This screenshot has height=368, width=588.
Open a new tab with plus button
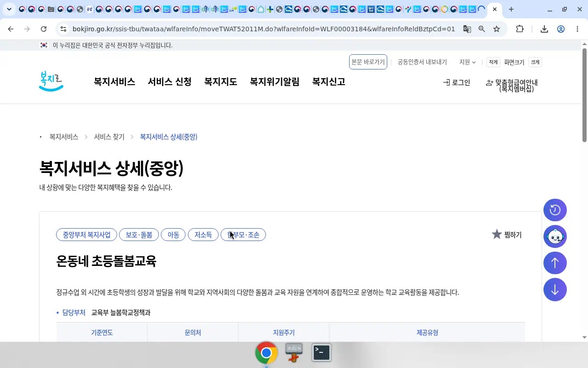point(511,9)
